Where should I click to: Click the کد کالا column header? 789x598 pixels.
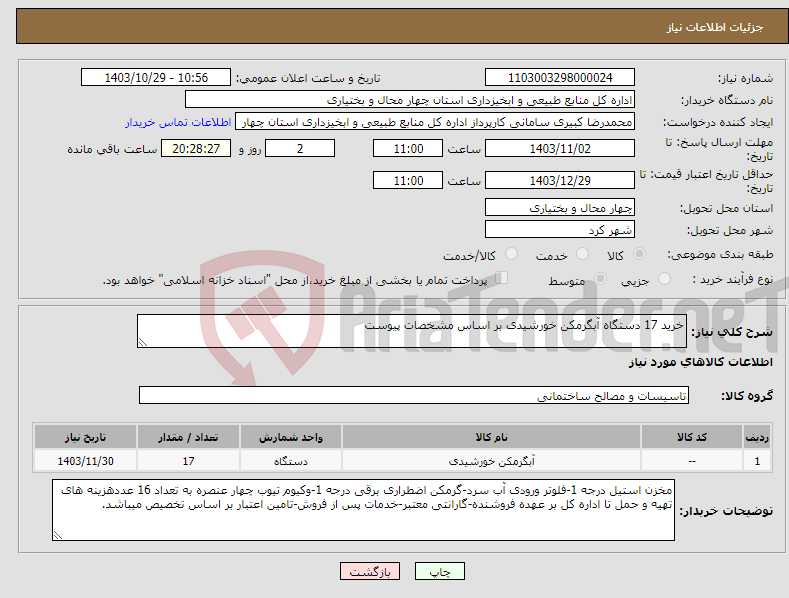pyautogui.click(x=692, y=437)
